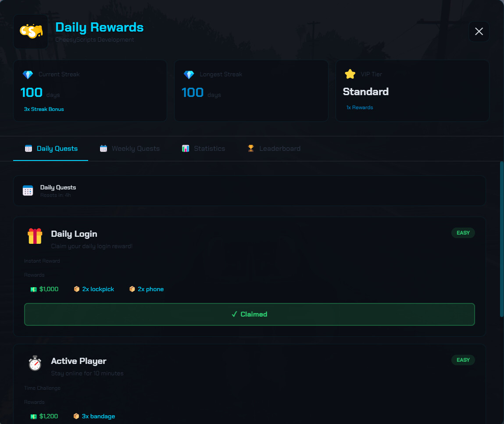504x424 pixels.
Task: Click the Current Streak diamond icon
Action: (x=28, y=75)
